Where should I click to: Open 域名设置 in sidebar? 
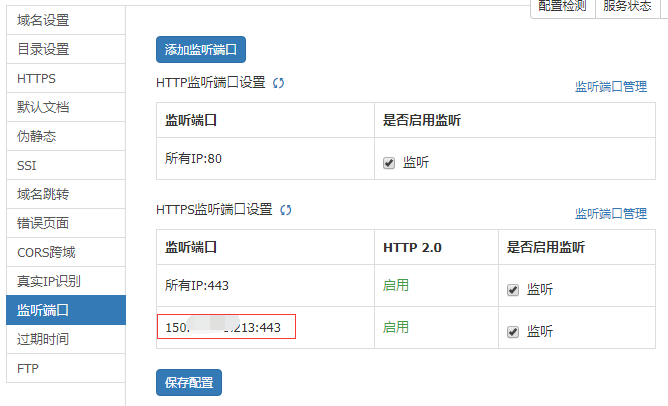(x=44, y=20)
